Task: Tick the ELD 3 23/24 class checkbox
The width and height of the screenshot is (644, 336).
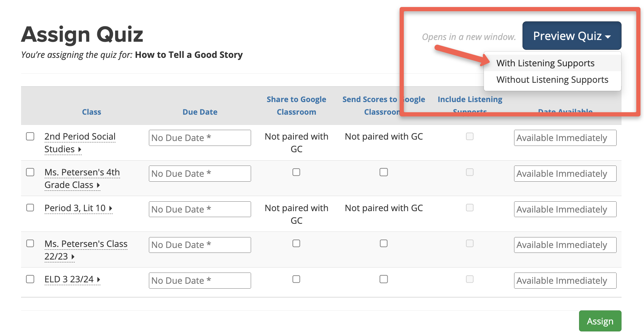Action: pyautogui.click(x=30, y=279)
